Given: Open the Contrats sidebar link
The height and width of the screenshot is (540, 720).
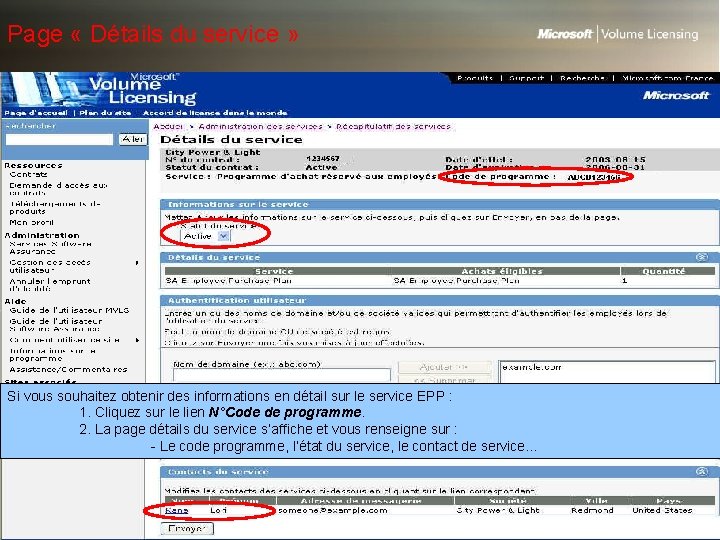Looking at the screenshot, I should pyautogui.click(x=28, y=174).
